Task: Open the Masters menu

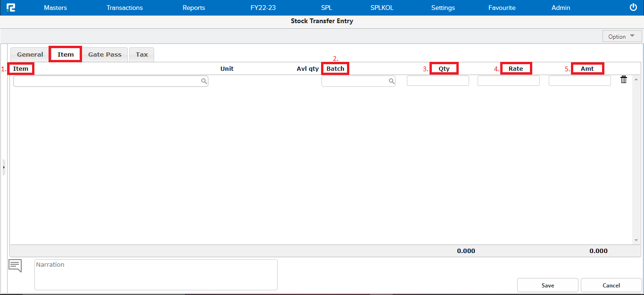Action: coord(55,8)
